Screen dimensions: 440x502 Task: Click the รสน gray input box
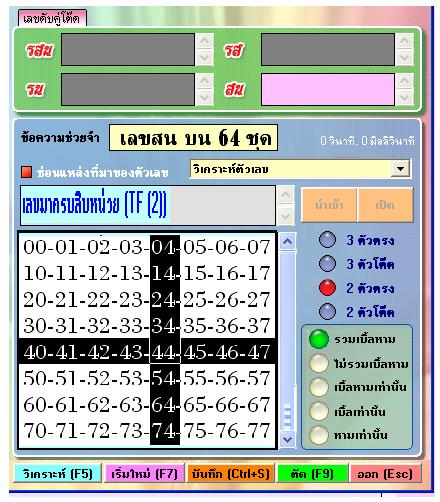pyautogui.click(x=128, y=50)
